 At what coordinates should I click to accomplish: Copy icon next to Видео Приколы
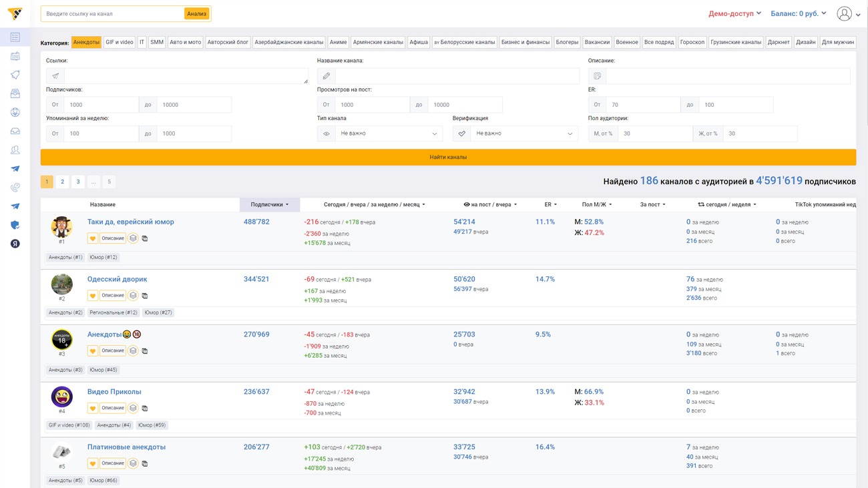(x=145, y=409)
